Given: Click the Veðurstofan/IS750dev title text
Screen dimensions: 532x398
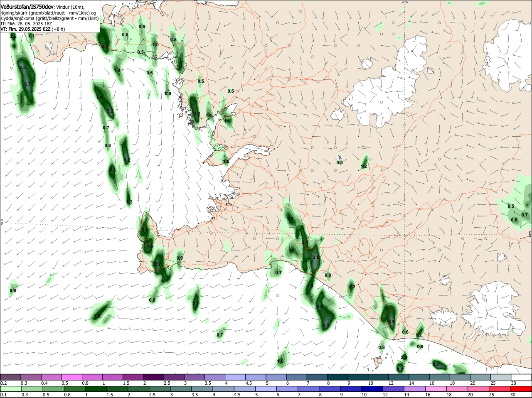Looking at the screenshot, I should point(27,7).
